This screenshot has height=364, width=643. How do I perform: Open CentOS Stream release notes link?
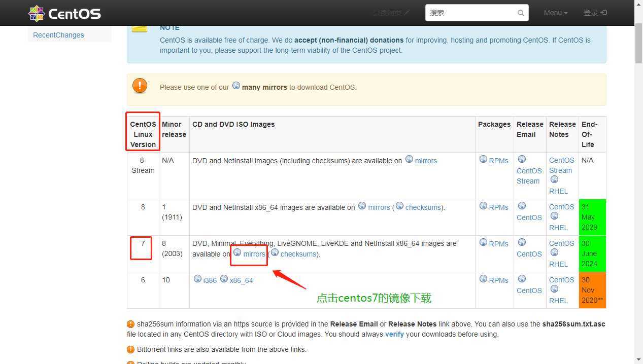click(561, 165)
